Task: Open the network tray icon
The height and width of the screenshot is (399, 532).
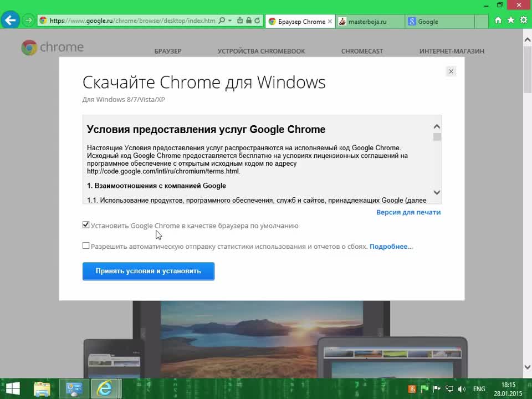Action: [449, 389]
